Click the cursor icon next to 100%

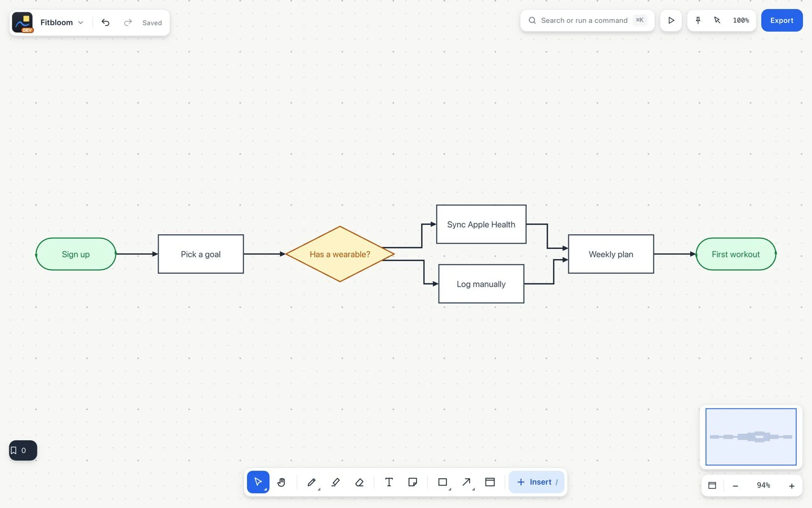(717, 20)
